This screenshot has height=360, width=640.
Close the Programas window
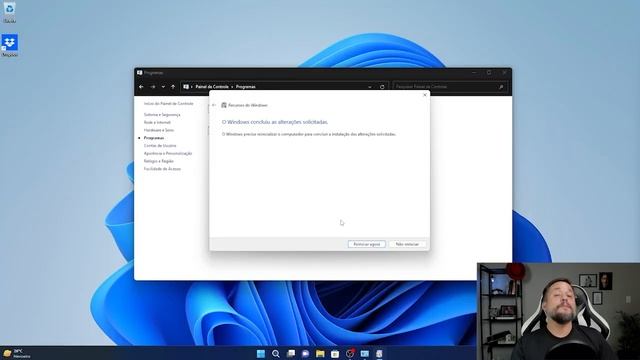504,73
